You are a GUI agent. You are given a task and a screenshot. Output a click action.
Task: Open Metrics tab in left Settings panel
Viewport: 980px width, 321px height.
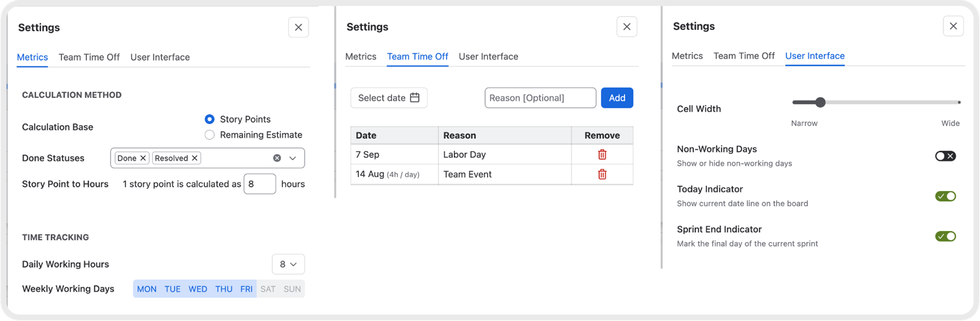click(33, 57)
